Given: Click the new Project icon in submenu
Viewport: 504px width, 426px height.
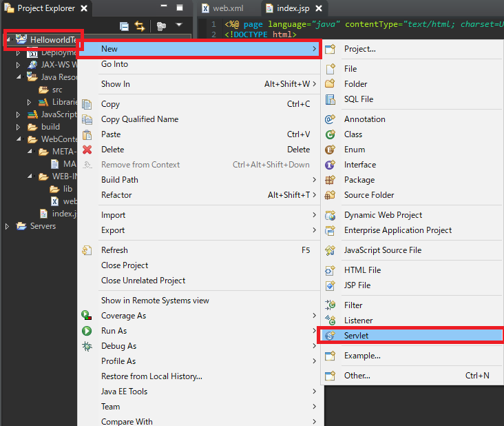Looking at the screenshot, I should pyautogui.click(x=330, y=49).
